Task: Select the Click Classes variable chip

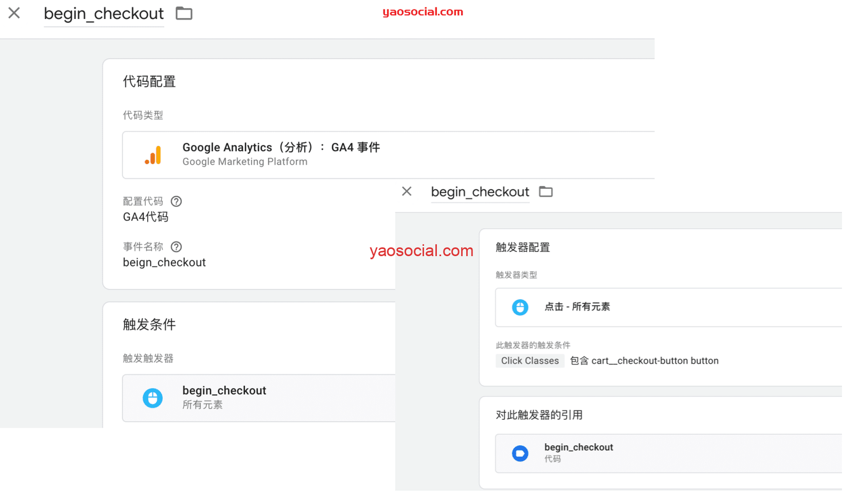Action: tap(530, 361)
